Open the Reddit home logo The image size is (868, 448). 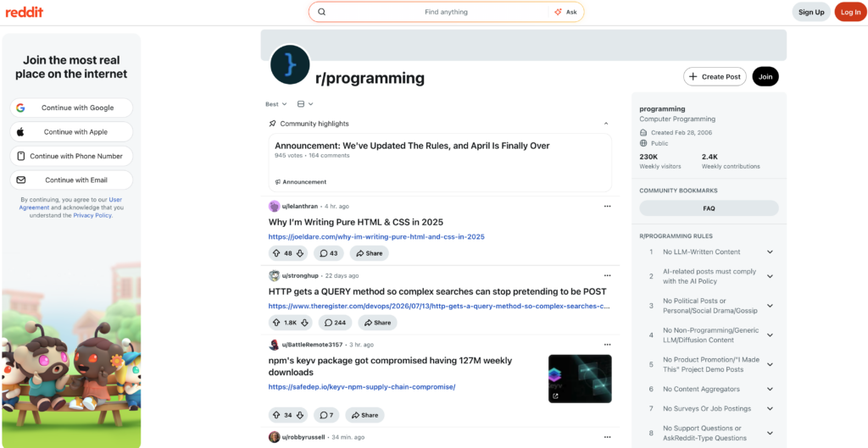click(x=25, y=12)
